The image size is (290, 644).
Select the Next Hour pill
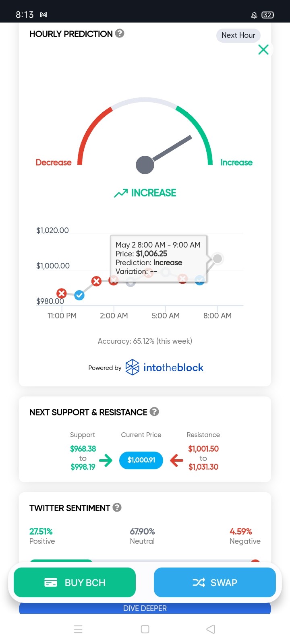(x=238, y=35)
